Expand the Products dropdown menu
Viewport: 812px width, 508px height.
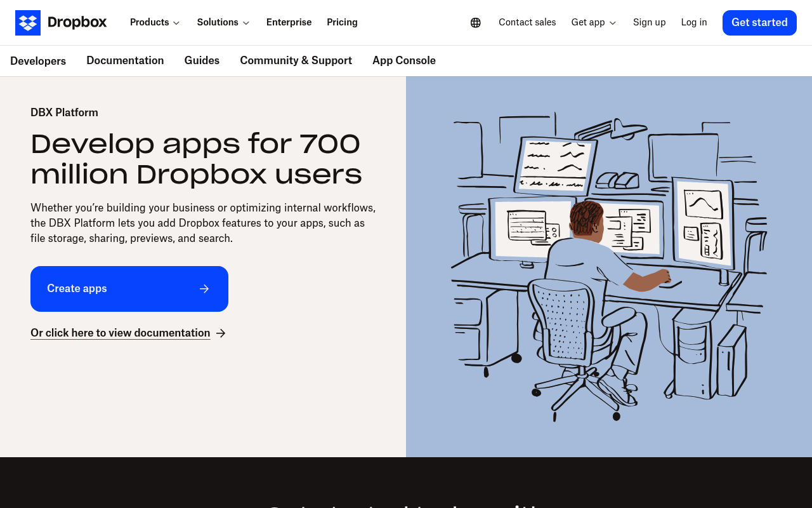[155, 22]
